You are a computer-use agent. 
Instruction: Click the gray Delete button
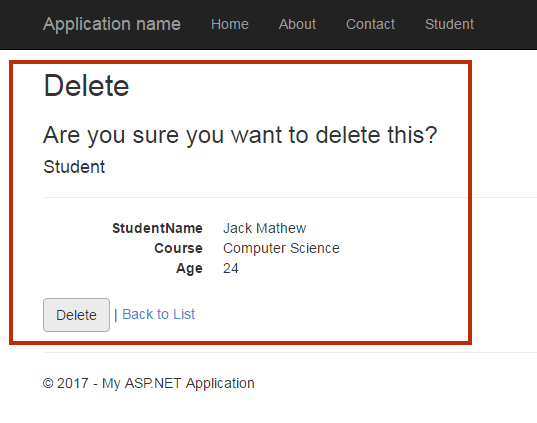pyautogui.click(x=76, y=315)
